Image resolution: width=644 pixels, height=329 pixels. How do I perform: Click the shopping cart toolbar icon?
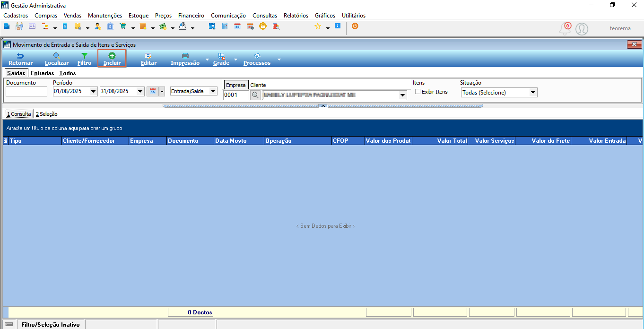123,26
